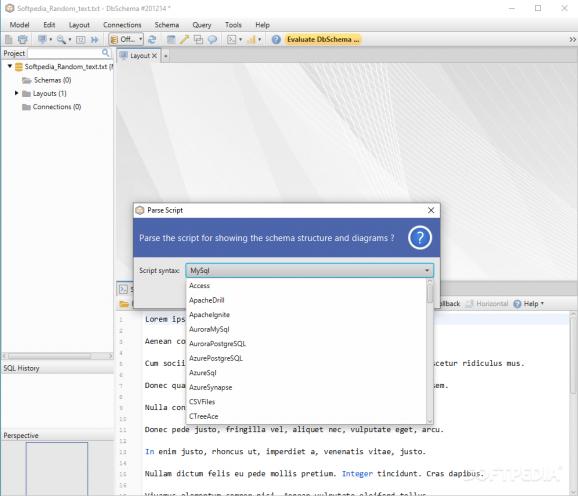Click the zoom magnifier toolbar icon
Screen dimensions: 578x496
(61, 39)
